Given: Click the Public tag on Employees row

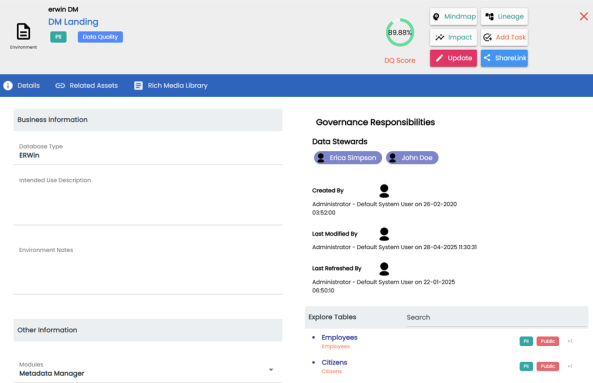Looking at the screenshot, I should click(548, 341).
